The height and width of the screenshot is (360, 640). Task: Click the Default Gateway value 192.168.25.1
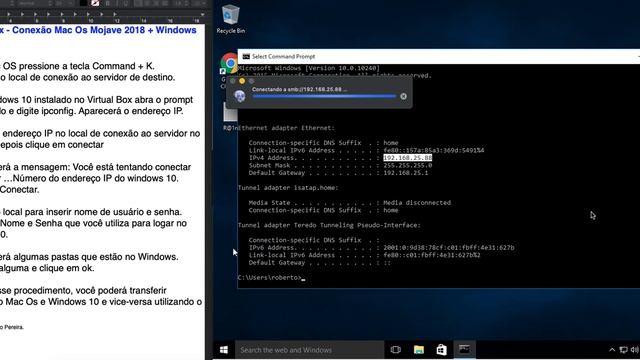(x=406, y=173)
